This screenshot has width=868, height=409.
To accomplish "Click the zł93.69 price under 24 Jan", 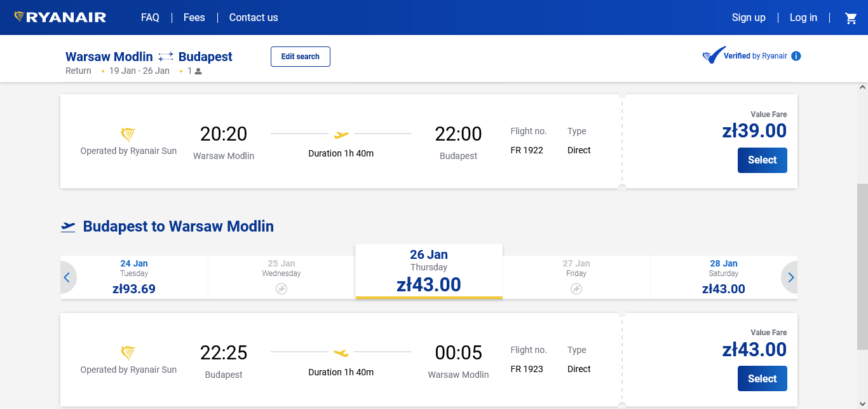I will [134, 289].
